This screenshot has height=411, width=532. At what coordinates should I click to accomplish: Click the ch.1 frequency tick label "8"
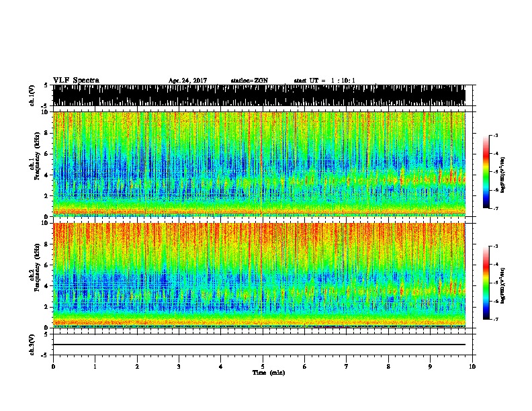[47, 133]
